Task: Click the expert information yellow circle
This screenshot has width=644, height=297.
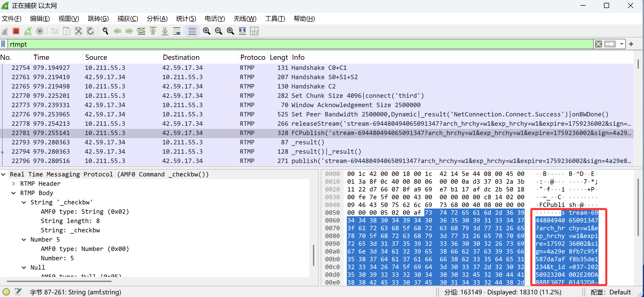Action: (6, 292)
